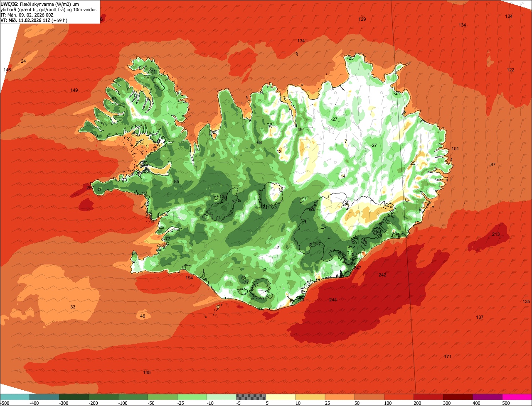The image size is (532, 406).
Task: Click the '-500' legend label
Action: [5, 403]
